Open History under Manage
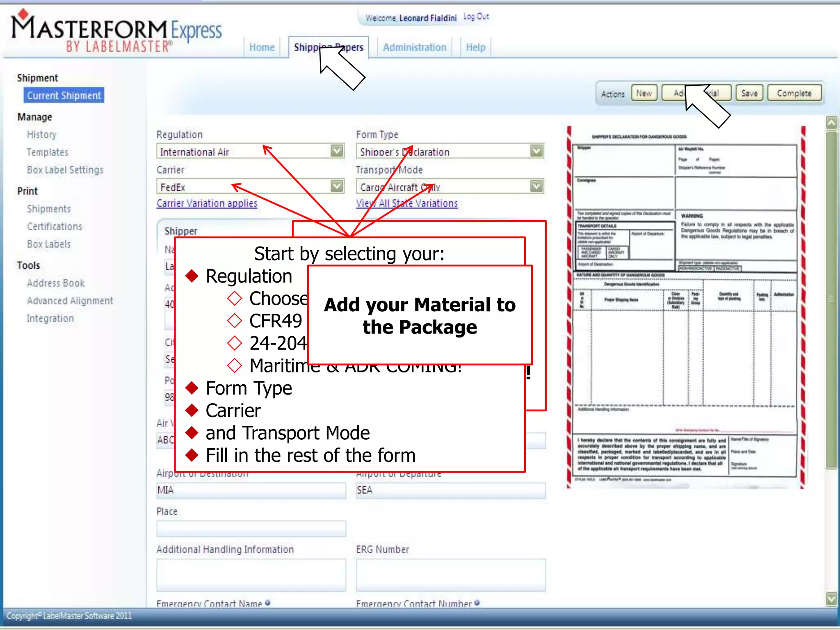Image resolution: width=840 pixels, height=630 pixels. (41, 135)
